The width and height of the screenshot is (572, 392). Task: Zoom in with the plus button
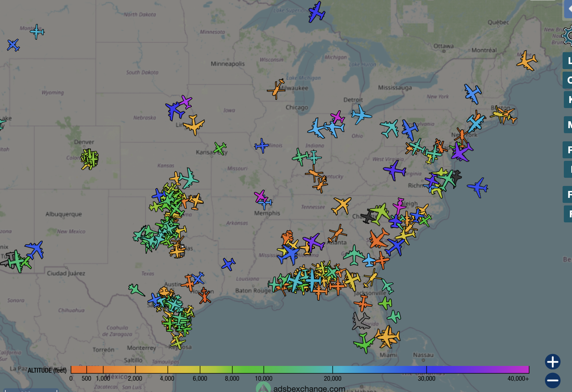[x=553, y=362]
